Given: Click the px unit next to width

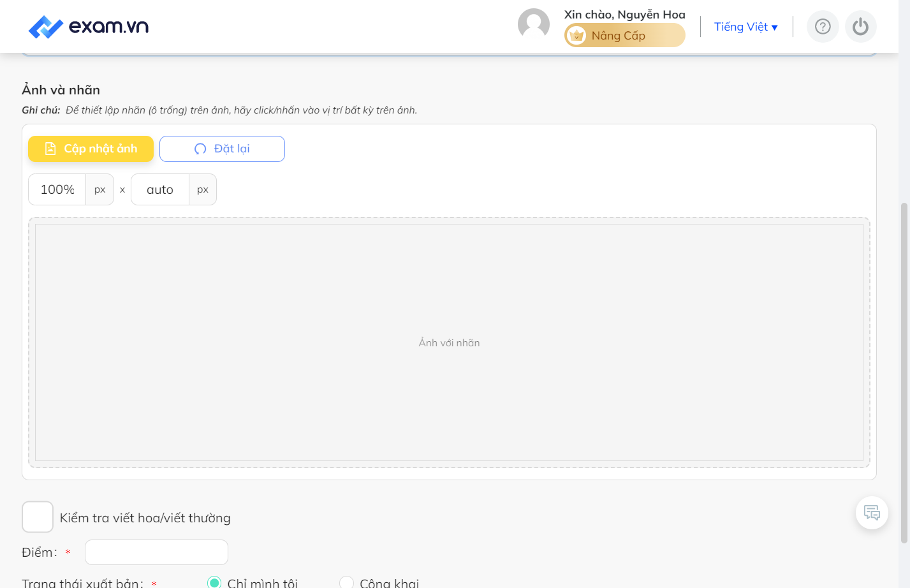Looking at the screenshot, I should coord(100,189).
